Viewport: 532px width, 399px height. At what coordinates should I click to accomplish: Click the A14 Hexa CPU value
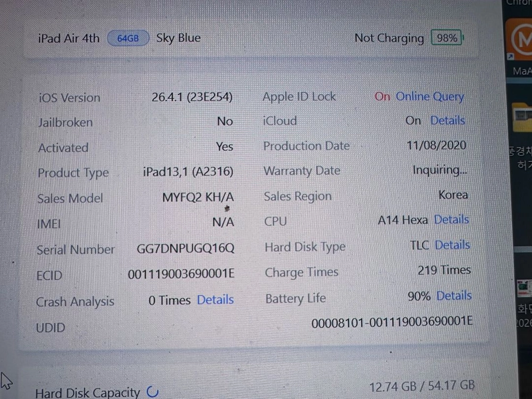click(x=403, y=220)
